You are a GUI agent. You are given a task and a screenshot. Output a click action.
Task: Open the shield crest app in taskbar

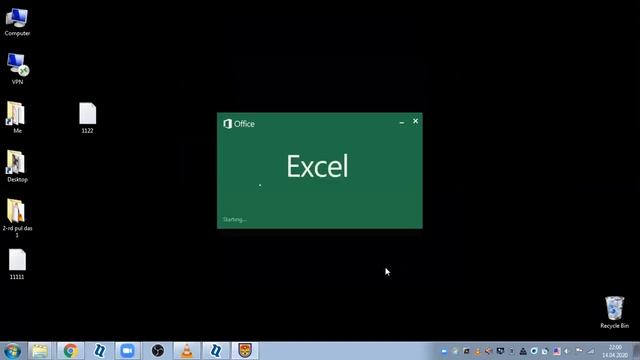pos(245,351)
